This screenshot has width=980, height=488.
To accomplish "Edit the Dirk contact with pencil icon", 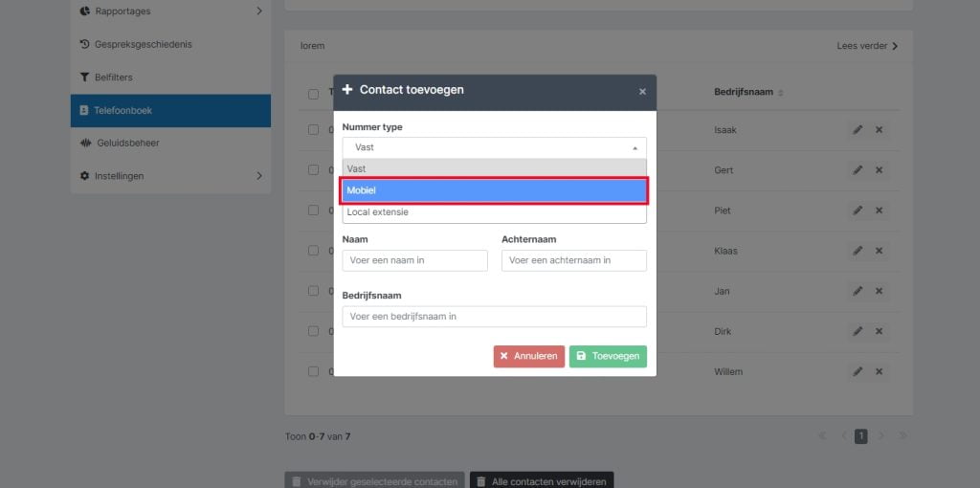I will coord(857,331).
